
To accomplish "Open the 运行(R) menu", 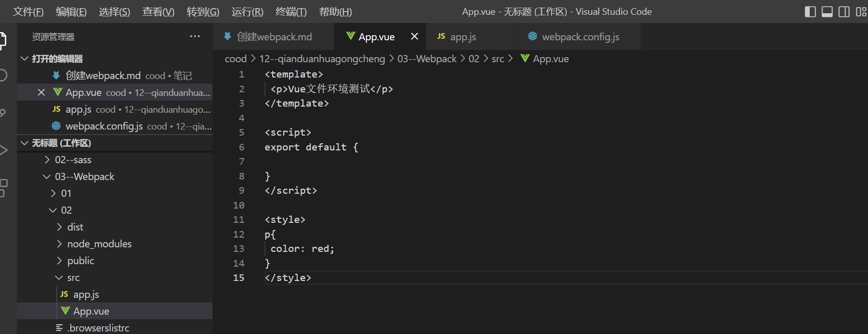I will pos(248,12).
